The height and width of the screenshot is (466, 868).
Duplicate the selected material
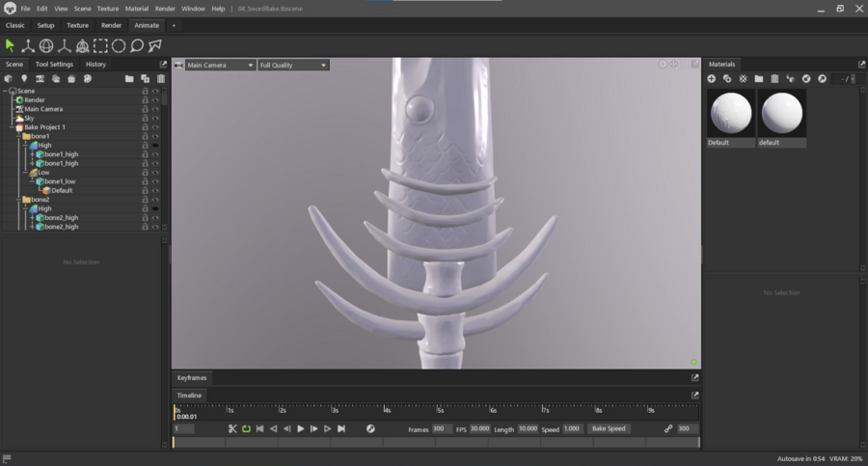(727, 79)
